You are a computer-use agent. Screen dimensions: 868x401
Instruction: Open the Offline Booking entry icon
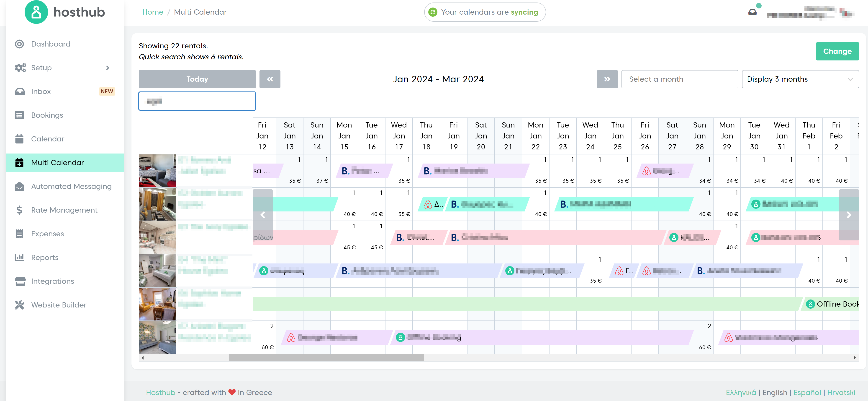[810, 304]
